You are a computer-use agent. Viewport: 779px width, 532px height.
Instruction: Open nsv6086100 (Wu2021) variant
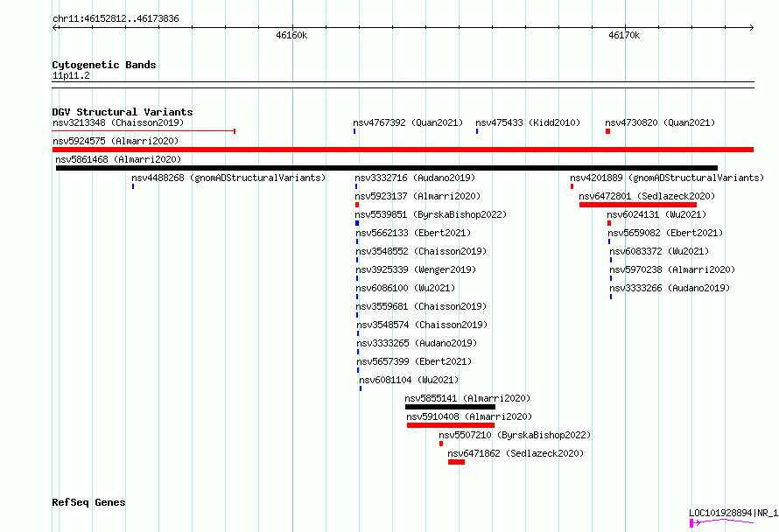tap(405, 288)
